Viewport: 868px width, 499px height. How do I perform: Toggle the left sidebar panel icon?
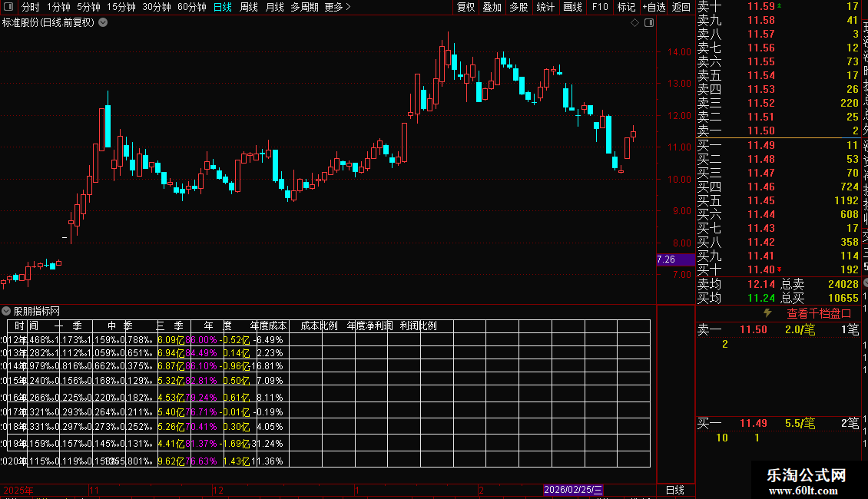[8, 7]
